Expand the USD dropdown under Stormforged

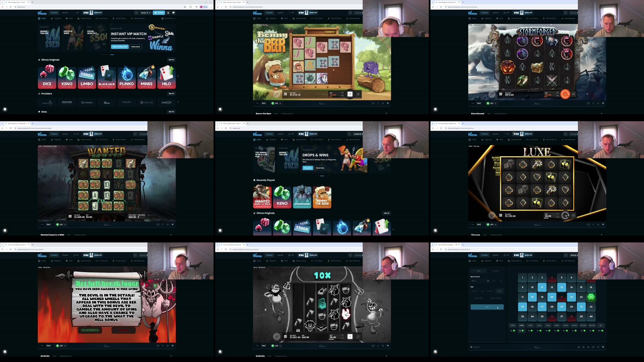pos(491,103)
